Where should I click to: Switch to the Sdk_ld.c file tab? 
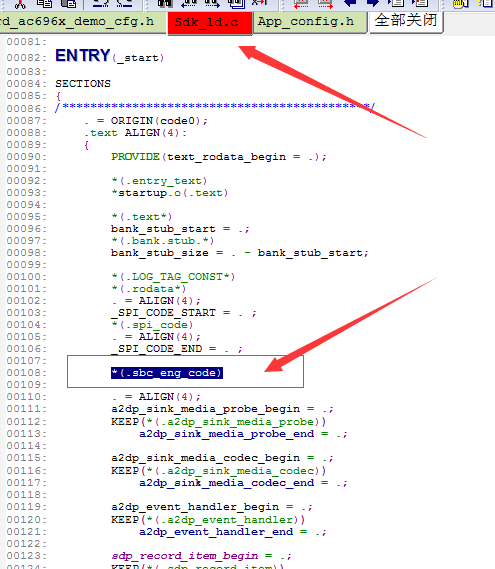coord(210,23)
